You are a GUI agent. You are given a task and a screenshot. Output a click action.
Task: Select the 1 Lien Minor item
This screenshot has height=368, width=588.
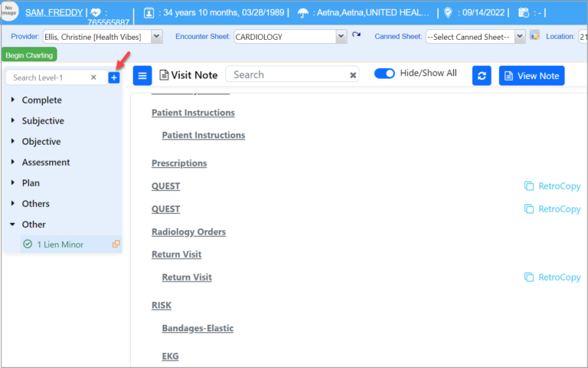coord(60,244)
